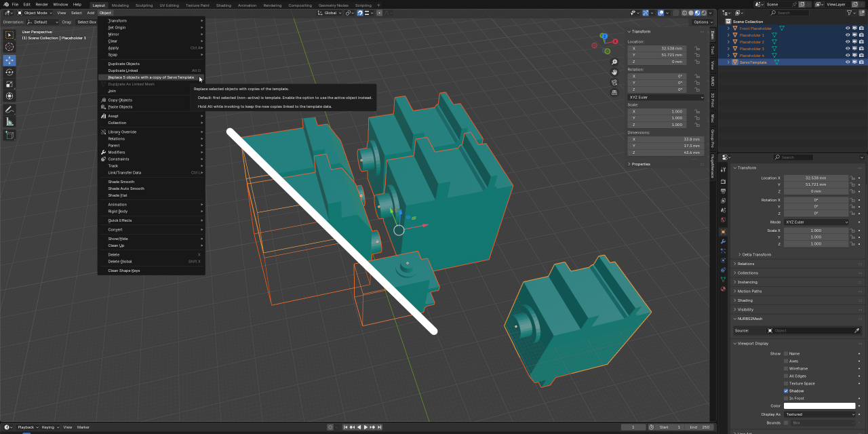Uncheck the Shadow checkbox
The width and height of the screenshot is (868, 434).
point(786,391)
